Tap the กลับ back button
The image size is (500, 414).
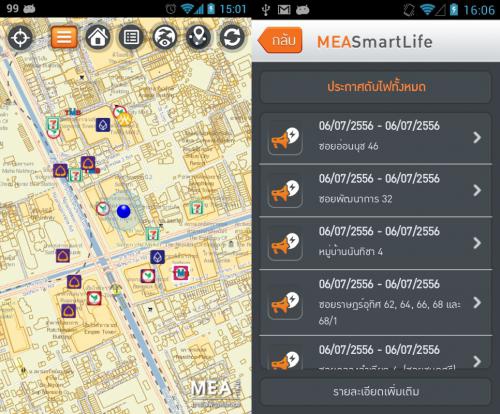click(280, 41)
